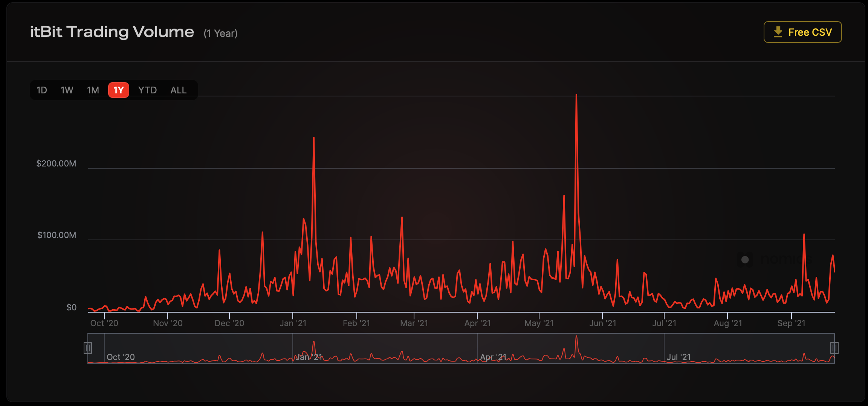Click the Aug '21 x-axis label
The width and height of the screenshot is (868, 406).
(728, 323)
